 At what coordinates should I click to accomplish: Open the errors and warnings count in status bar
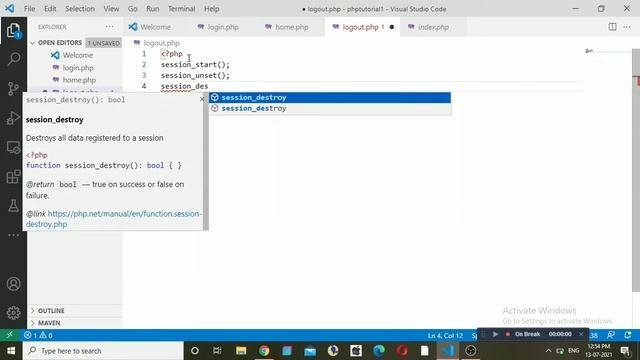tap(38, 336)
